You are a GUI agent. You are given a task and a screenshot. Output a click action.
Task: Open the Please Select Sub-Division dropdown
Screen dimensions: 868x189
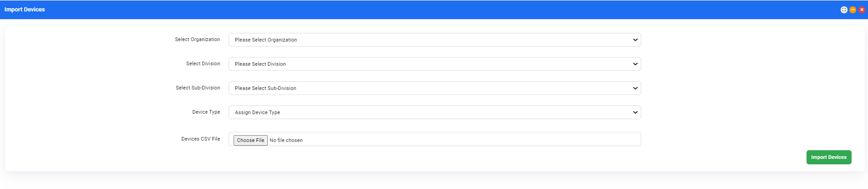pos(434,88)
